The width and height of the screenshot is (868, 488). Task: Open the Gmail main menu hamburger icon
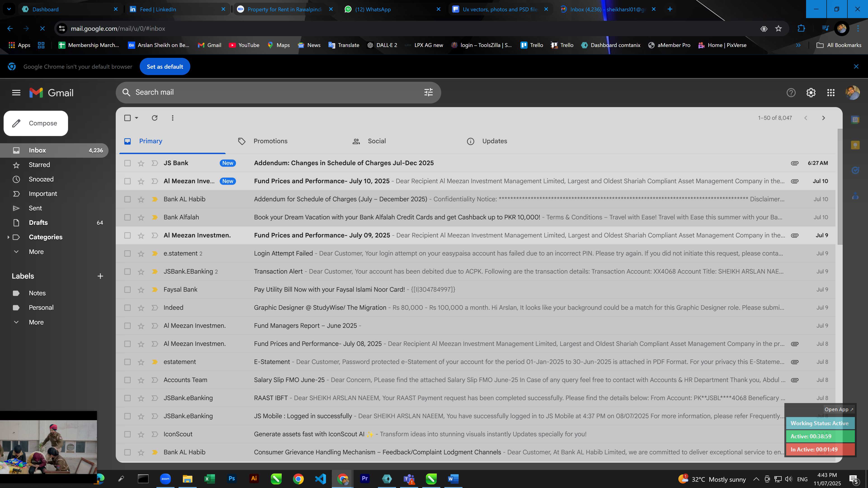coord(16,93)
